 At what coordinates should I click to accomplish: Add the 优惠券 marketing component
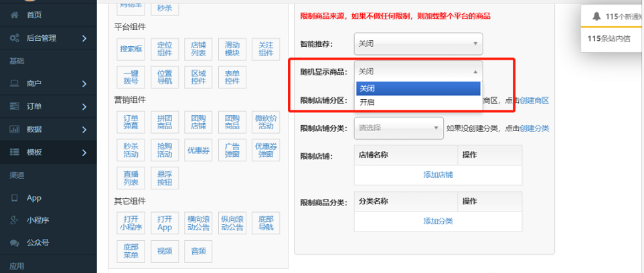[200, 151]
